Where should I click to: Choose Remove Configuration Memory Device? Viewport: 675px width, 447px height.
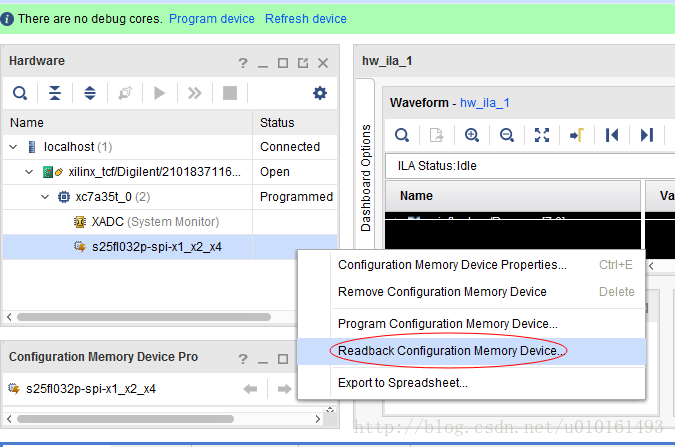(471, 292)
